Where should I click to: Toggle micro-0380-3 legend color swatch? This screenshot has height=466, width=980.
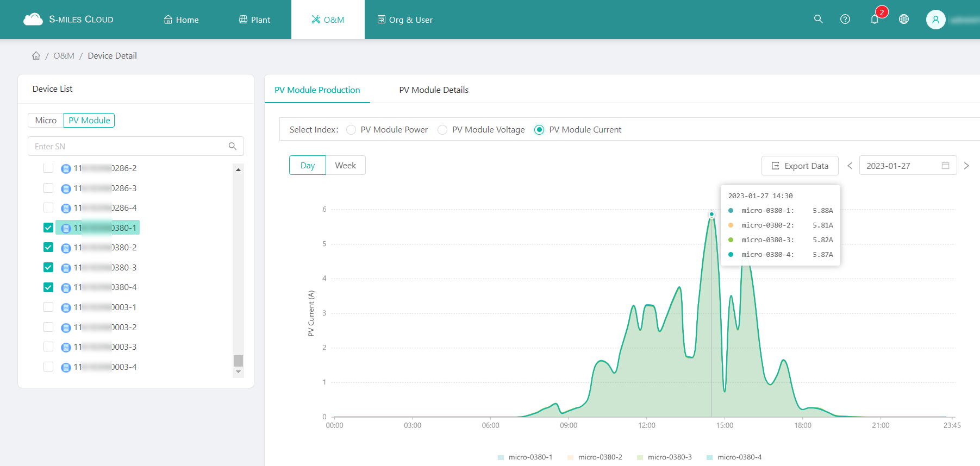click(640, 457)
